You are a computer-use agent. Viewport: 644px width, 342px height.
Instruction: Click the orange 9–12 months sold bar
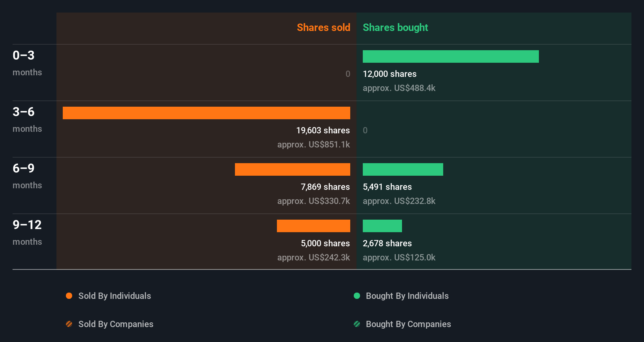coord(313,226)
